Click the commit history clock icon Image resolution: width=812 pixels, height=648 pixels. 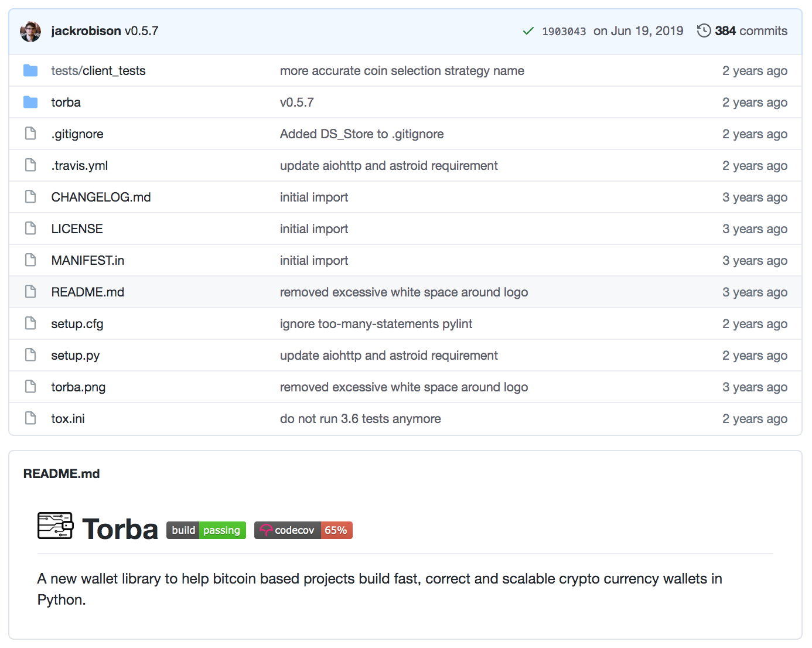[x=704, y=31]
